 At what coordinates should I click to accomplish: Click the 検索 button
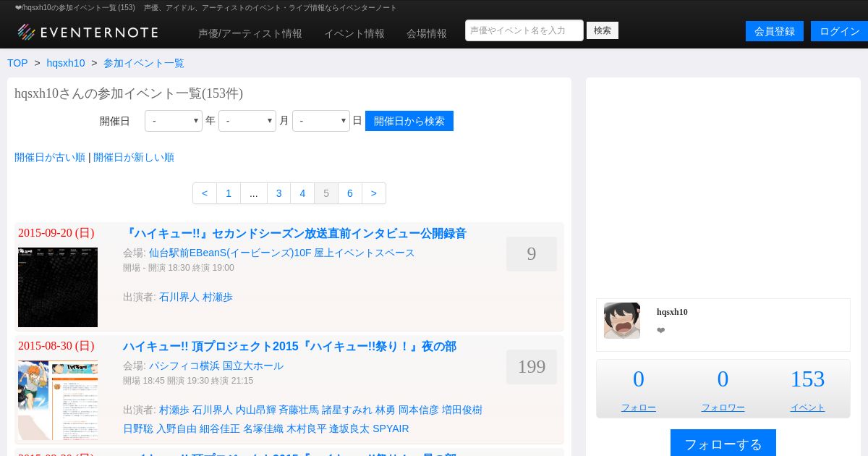[603, 30]
